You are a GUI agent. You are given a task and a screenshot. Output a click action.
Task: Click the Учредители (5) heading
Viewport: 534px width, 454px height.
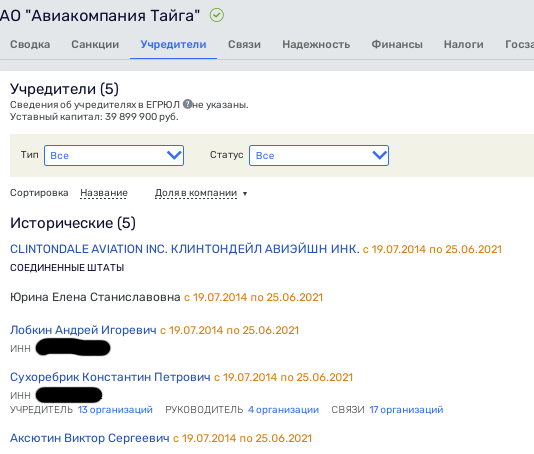pos(64,89)
